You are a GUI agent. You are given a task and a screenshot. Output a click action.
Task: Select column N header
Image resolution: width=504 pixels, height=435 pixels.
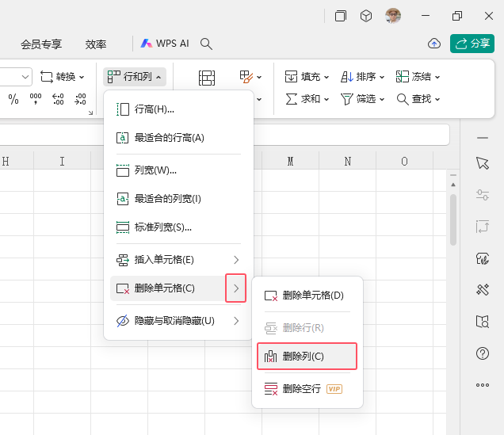click(x=347, y=162)
